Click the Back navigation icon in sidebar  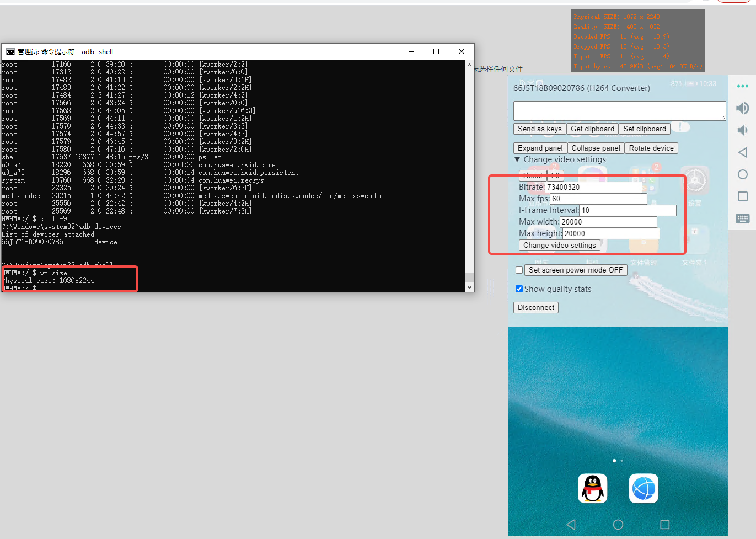point(742,152)
